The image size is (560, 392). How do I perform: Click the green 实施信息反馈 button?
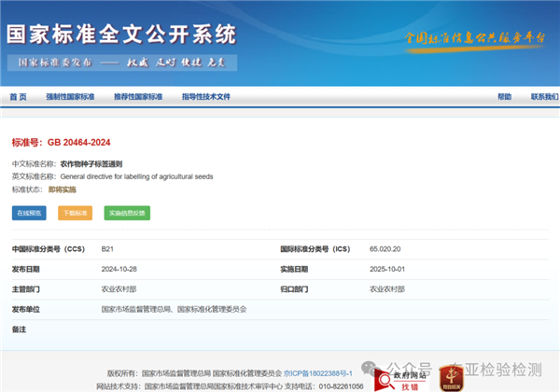coord(127,213)
